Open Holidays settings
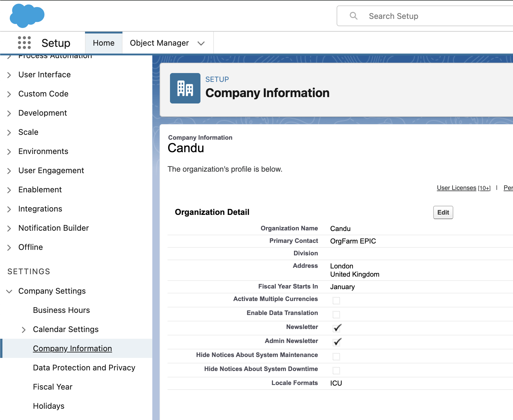 coord(49,406)
